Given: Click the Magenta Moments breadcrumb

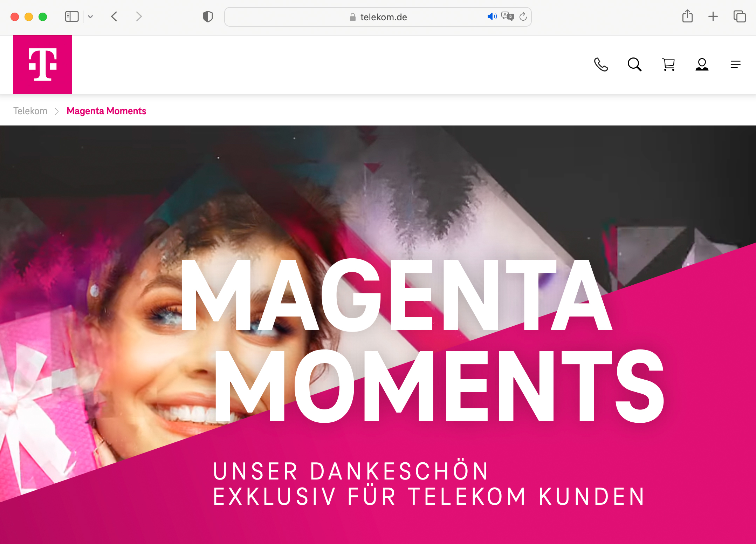Looking at the screenshot, I should click(106, 111).
